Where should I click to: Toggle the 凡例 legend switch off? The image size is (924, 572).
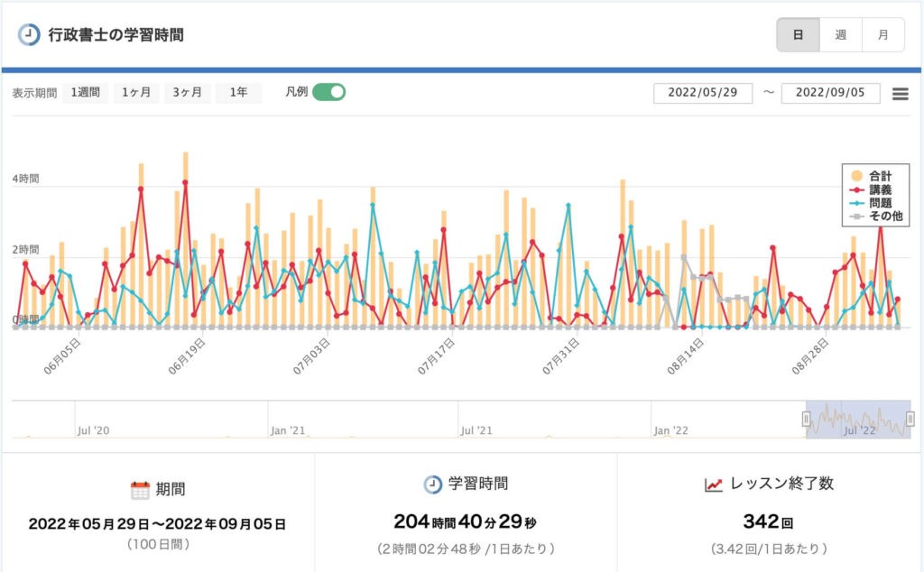[x=328, y=92]
